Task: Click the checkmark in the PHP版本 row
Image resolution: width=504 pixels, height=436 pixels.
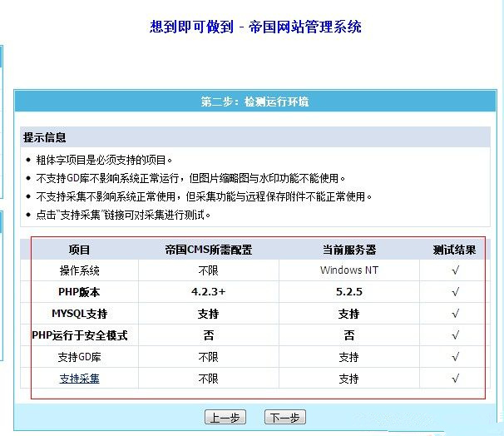Action: click(455, 292)
